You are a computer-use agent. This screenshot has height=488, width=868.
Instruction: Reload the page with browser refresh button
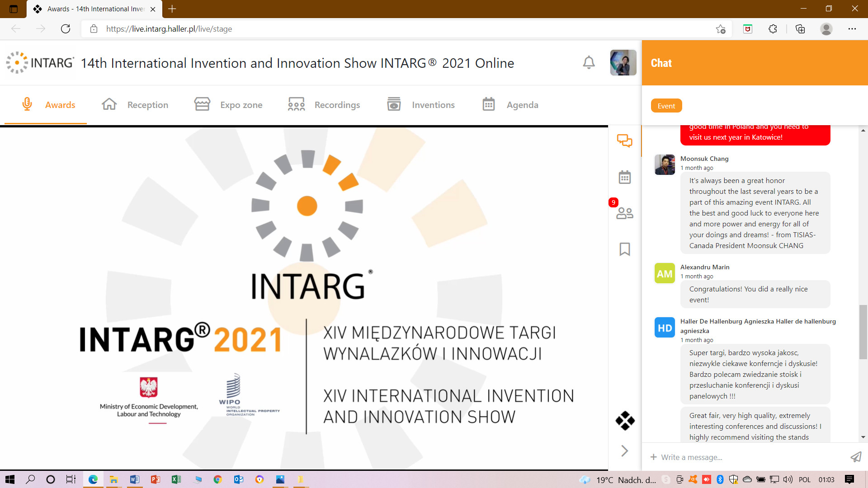click(x=66, y=29)
